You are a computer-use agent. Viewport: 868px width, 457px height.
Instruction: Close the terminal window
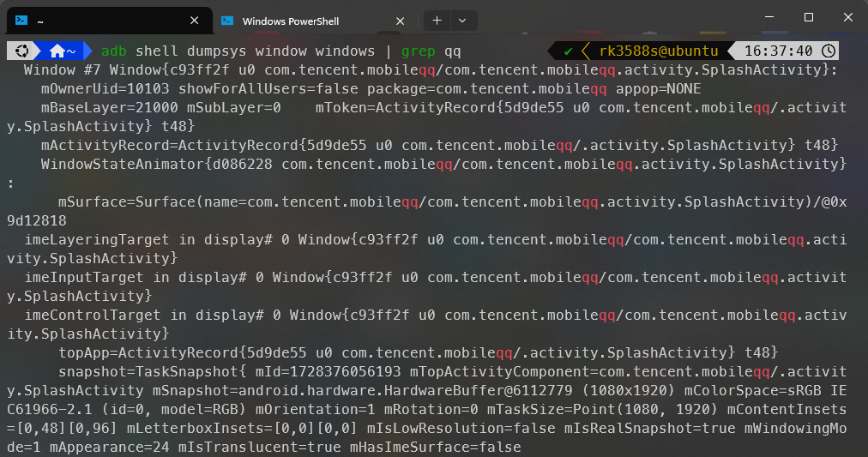848,17
